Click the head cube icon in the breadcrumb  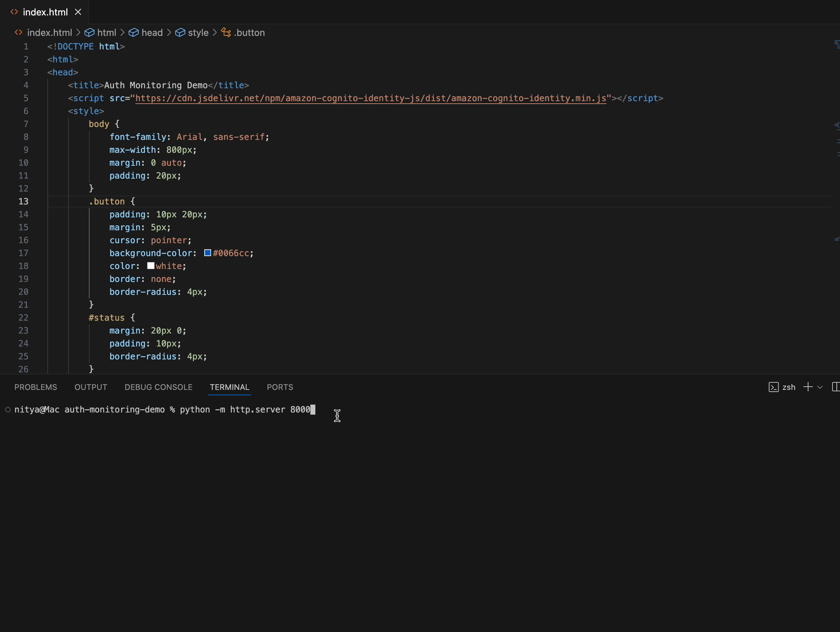134,32
